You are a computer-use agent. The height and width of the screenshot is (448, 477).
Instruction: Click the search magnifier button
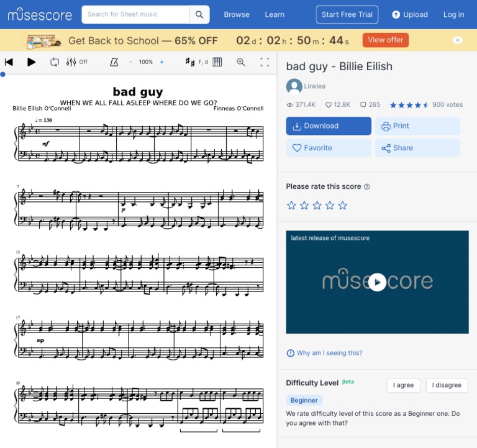point(199,14)
